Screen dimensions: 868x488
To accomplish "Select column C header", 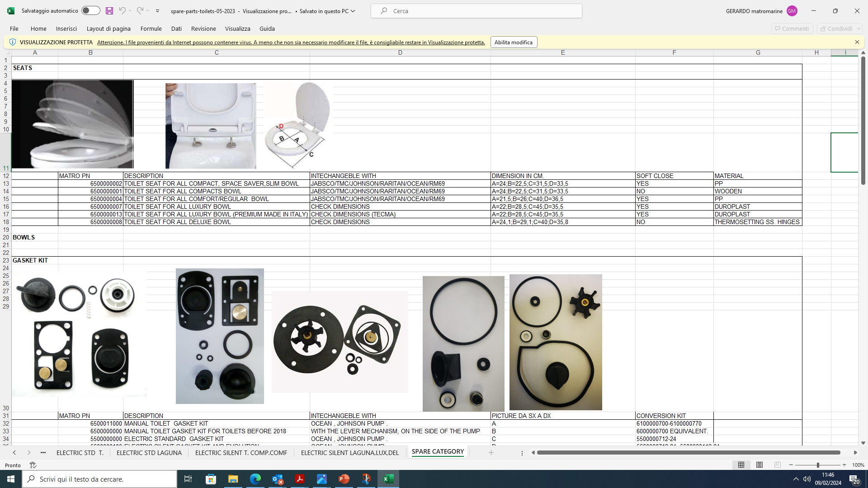I will [217, 52].
